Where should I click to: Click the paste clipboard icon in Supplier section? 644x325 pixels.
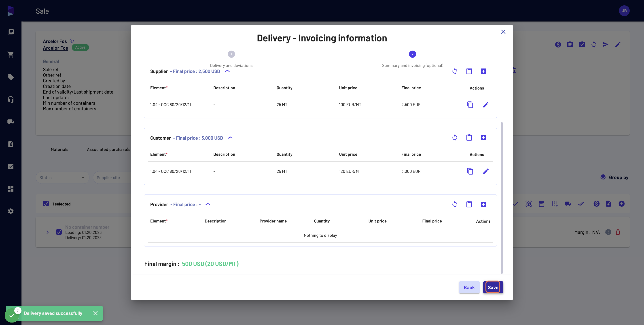tap(469, 71)
